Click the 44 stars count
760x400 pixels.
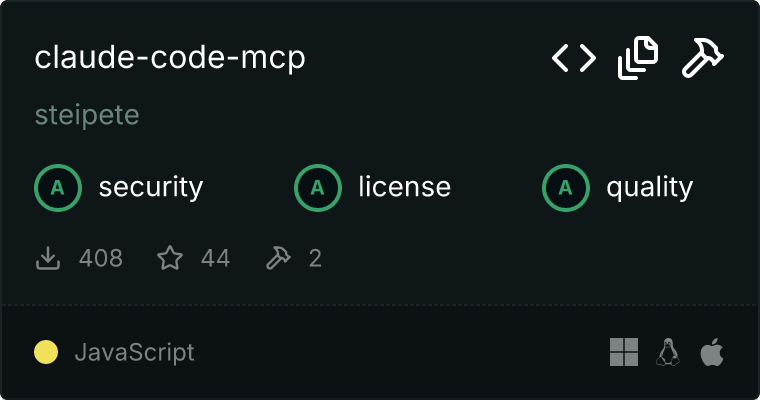point(216,258)
